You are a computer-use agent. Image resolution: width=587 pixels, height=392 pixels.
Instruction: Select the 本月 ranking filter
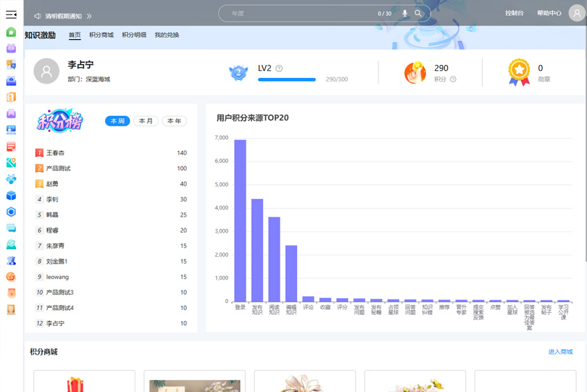[x=146, y=121]
